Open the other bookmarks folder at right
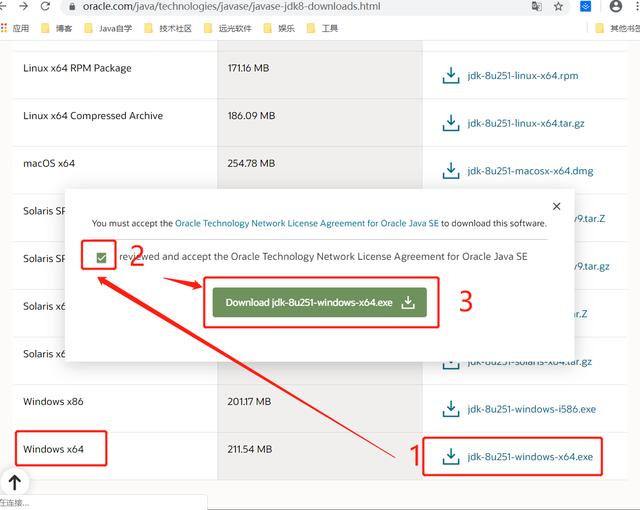Viewport: 640px width, 510px height. coord(618,28)
